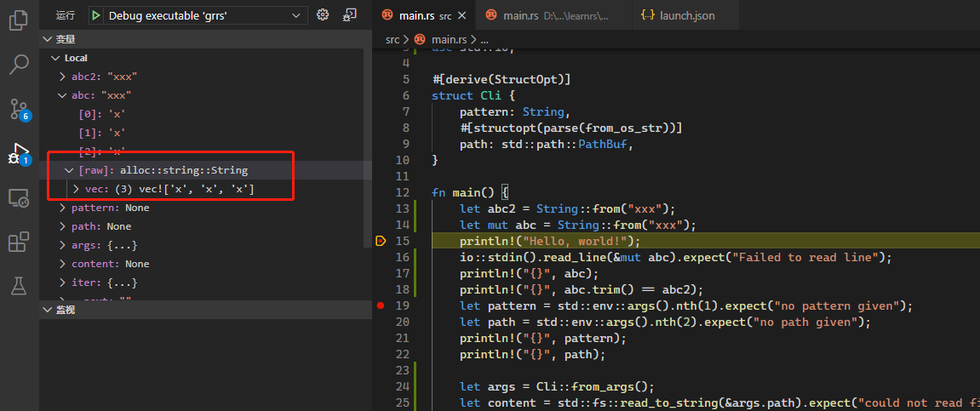Click 'pattern: String,' field line
The image size is (980, 411).
(x=515, y=111)
